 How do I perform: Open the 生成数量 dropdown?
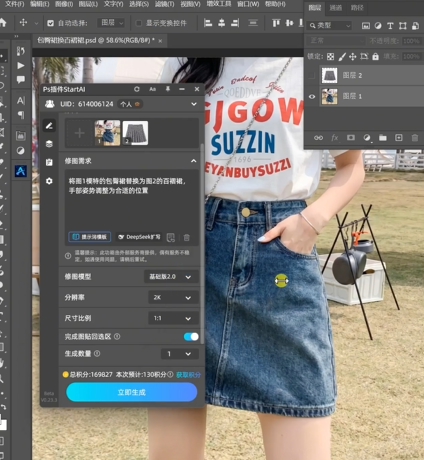[x=180, y=354]
